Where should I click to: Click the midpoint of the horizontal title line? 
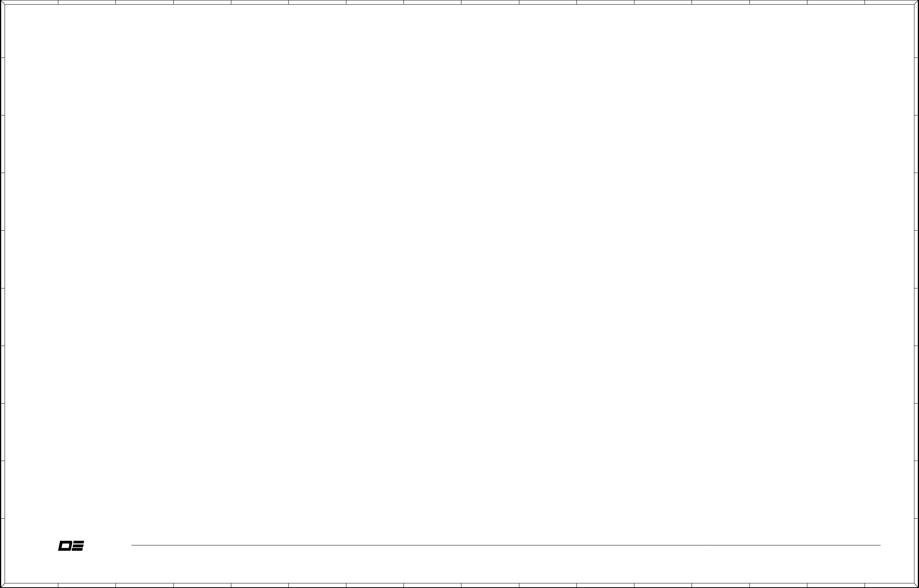click(x=506, y=545)
